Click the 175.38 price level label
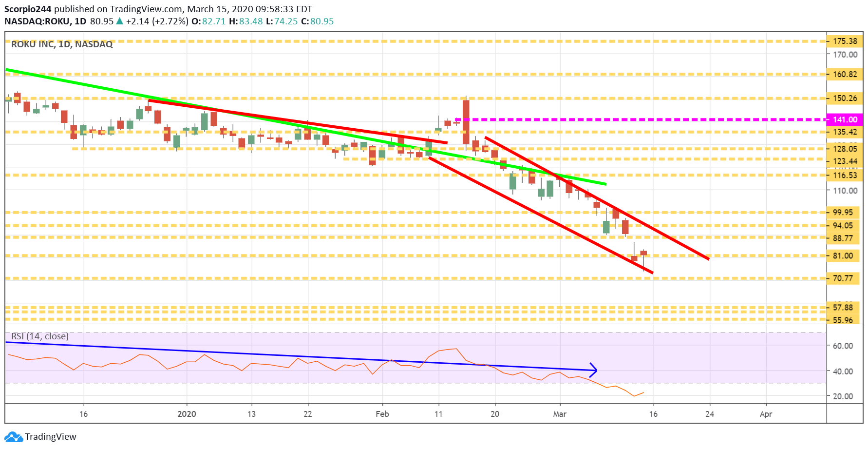The height and width of the screenshot is (450, 868). pos(845,41)
